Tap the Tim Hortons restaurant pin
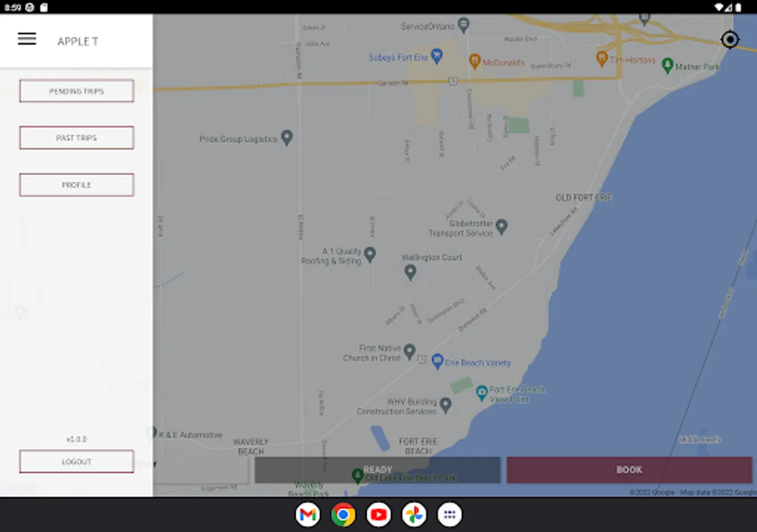This screenshot has height=532, width=757. (602, 58)
